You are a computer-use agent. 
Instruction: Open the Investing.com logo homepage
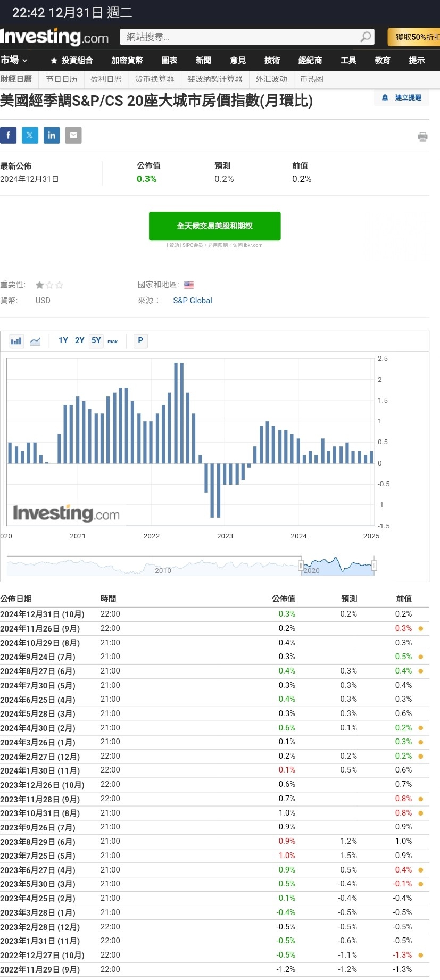[54, 37]
